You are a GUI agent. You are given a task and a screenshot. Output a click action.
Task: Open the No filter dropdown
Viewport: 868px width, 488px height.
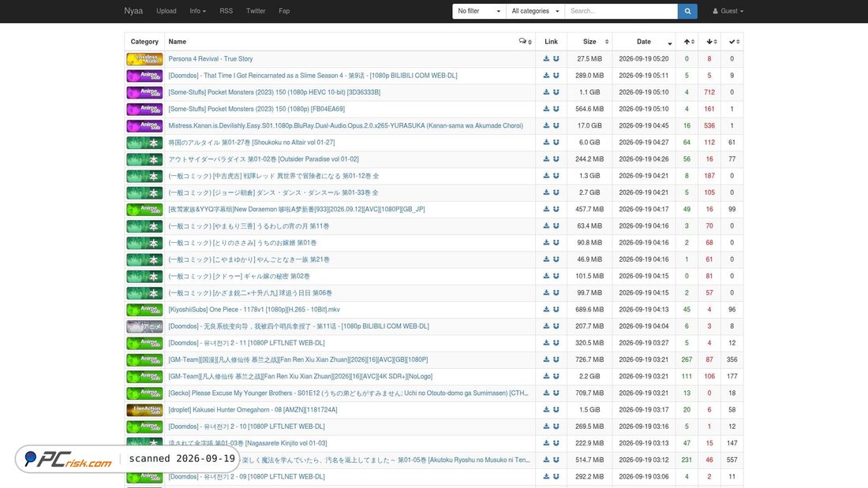[479, 11]
